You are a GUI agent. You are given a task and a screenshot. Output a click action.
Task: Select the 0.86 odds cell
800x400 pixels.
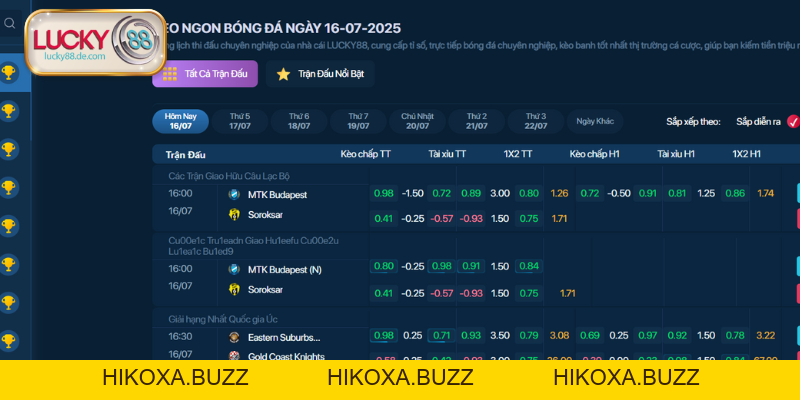click(x=735, y=193)
